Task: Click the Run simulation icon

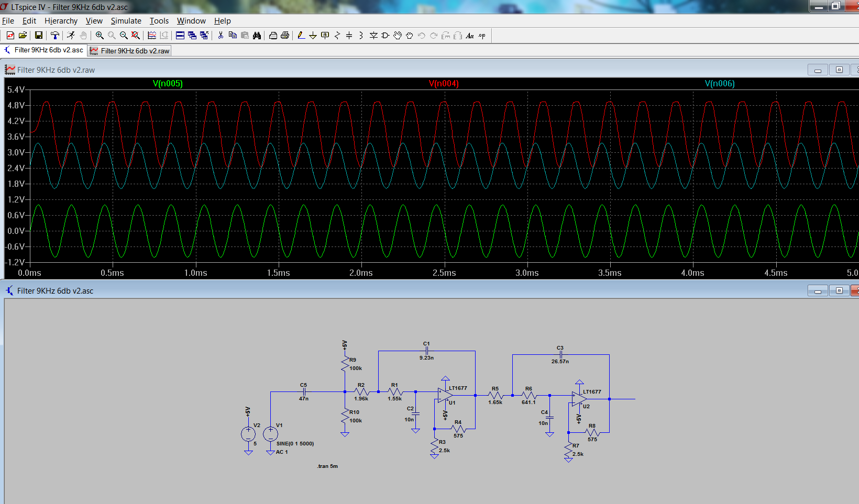Action: pyautogui.click(x=71, y=36)
